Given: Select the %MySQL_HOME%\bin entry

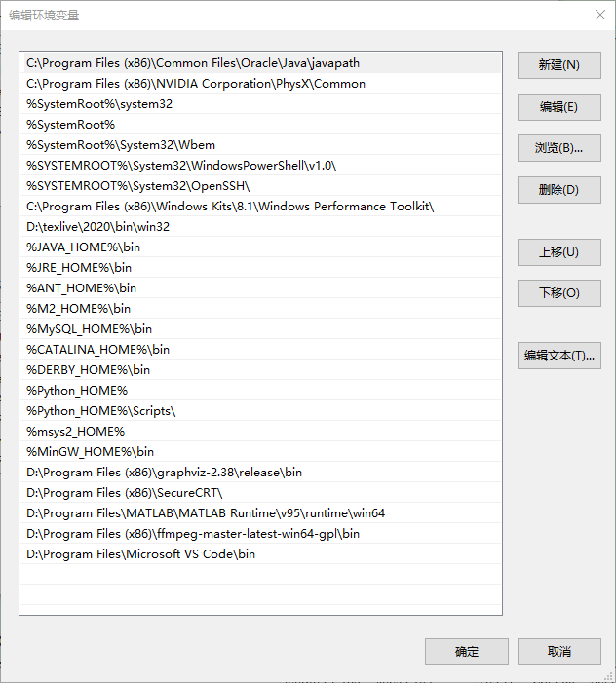Looking at the screenshot, I should tap(260, 329).
